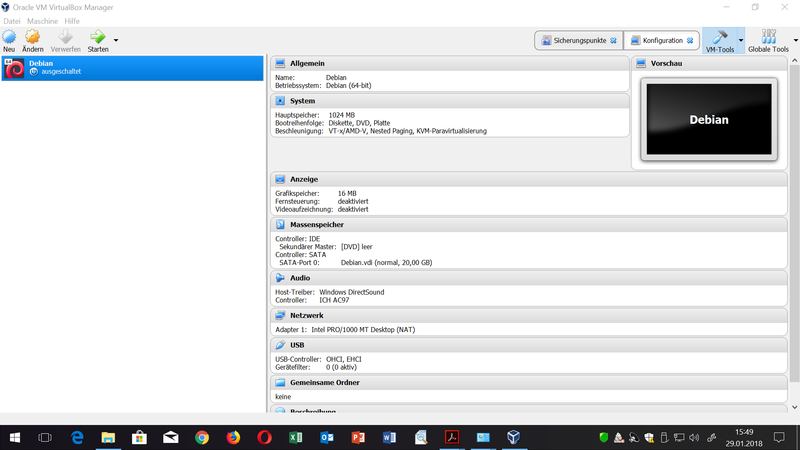Open Word from the taskbar
The width and height of the screenshot is (800, 450).
pyautogui.click(x=389, y=437)
